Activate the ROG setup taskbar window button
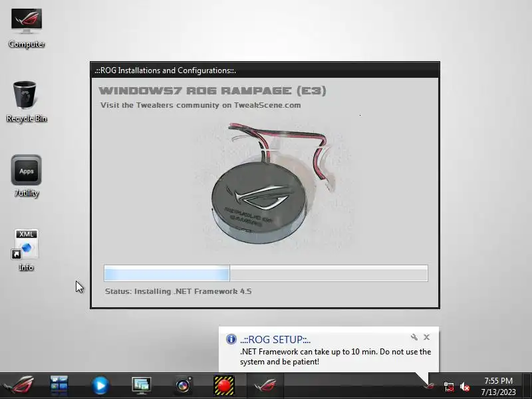This screenshot has height=399, width=532. [265, 386]
